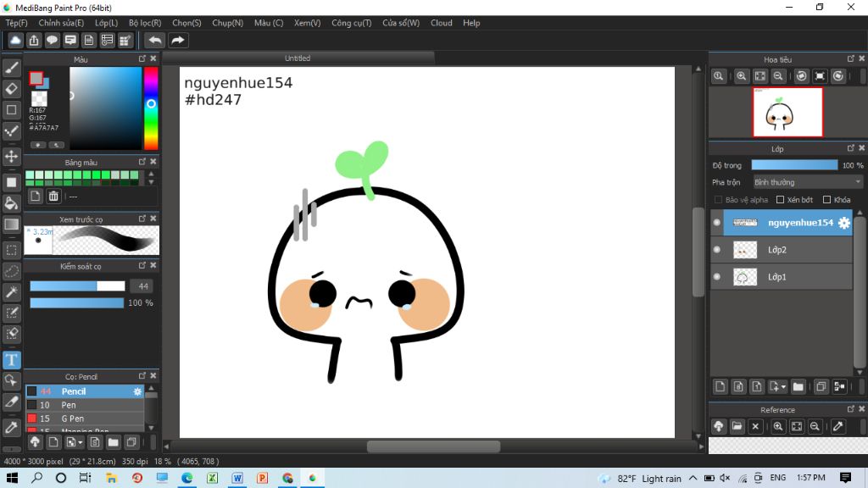
Task: Click the layer Độ trong opacity slider
Action: click(794, 165)
